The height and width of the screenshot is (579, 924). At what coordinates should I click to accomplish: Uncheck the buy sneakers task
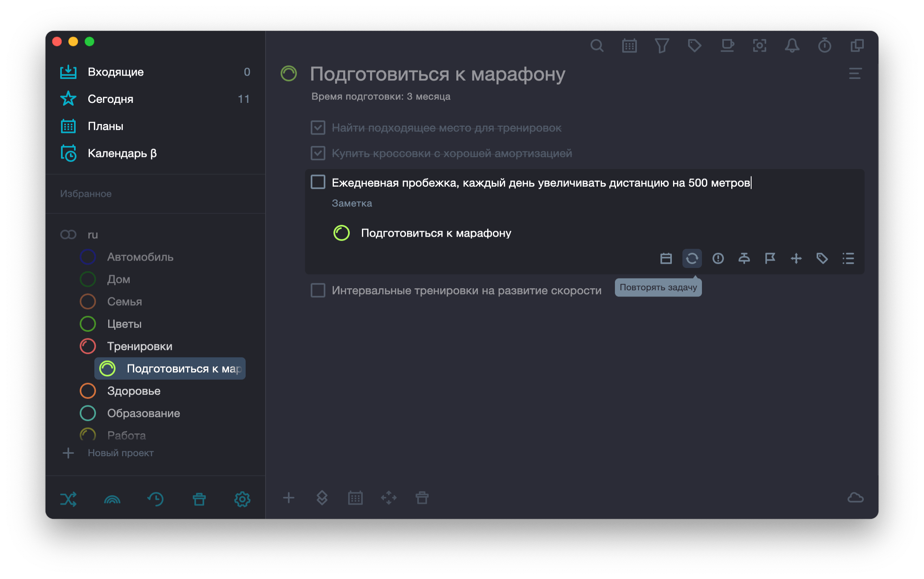(x=318, y=153)
